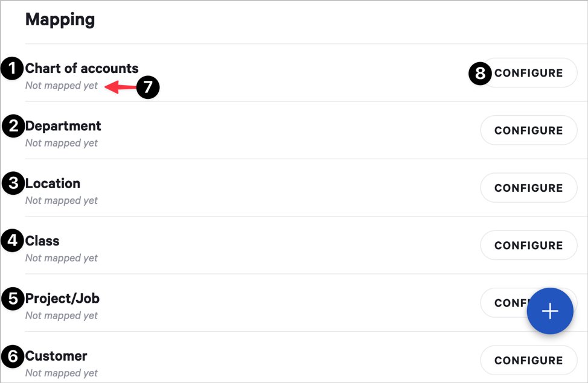
Task: Configure the Customer mapping
Action: 528,360
